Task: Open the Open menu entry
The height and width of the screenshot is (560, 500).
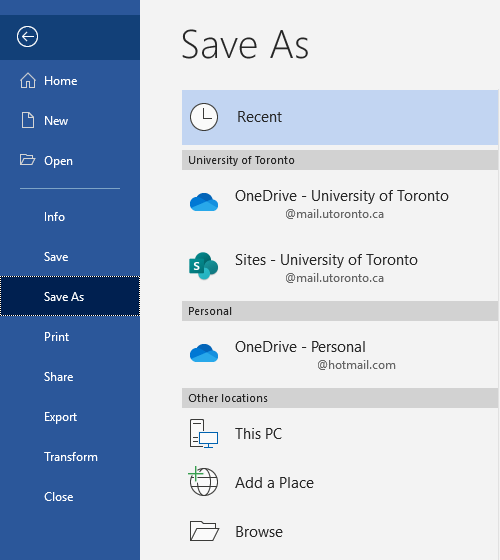Action: tap(70, 161)
